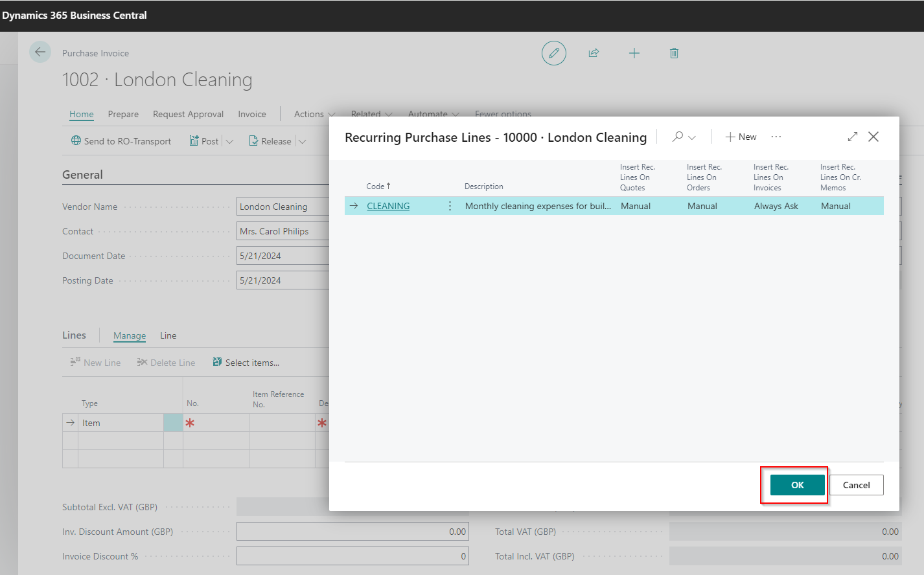Open the Manage tab in Lines
Viewport: 924px width, 575px height.
[130, 335]
